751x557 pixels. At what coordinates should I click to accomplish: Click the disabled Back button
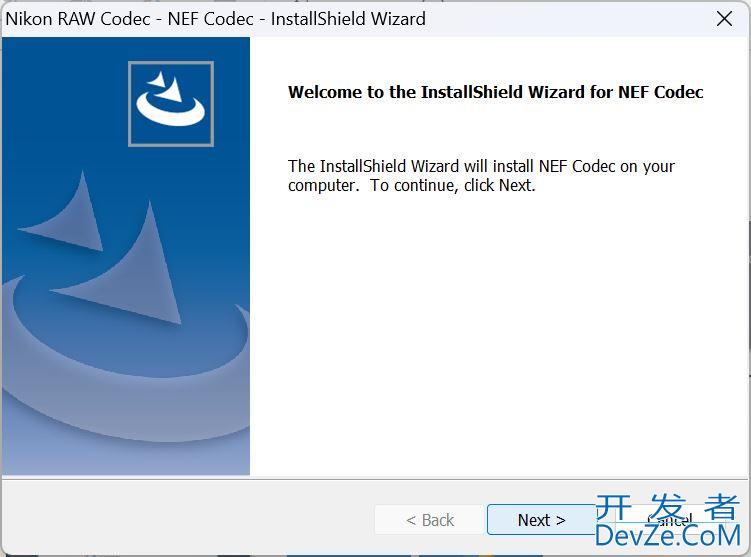pyautogui.click(x=430, y=520)
